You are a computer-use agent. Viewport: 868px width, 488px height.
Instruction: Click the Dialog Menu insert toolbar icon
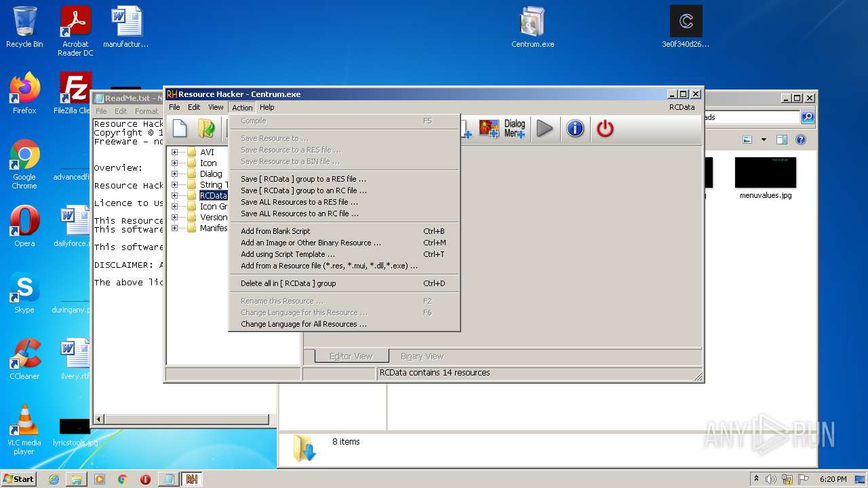(x=515, y=128)
